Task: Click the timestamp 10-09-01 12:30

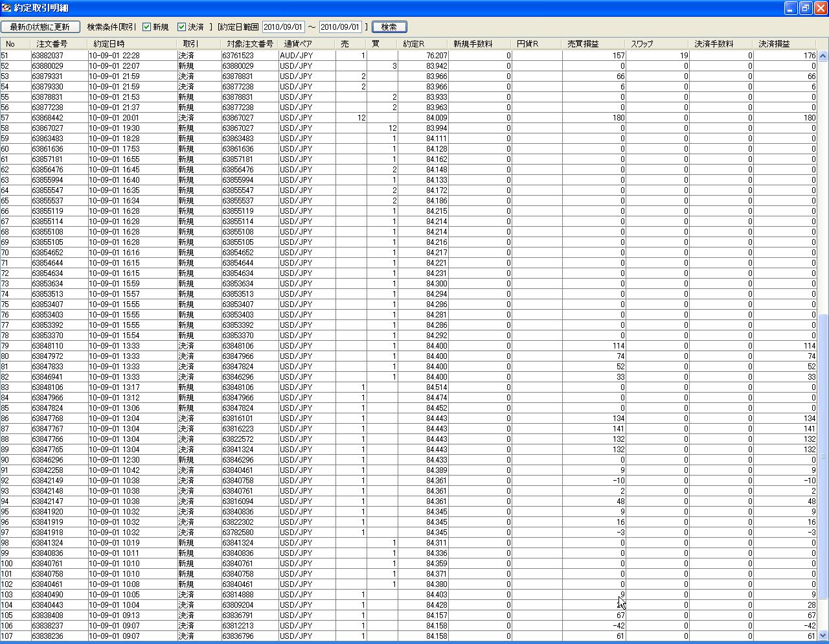Action: click(114, 460)
